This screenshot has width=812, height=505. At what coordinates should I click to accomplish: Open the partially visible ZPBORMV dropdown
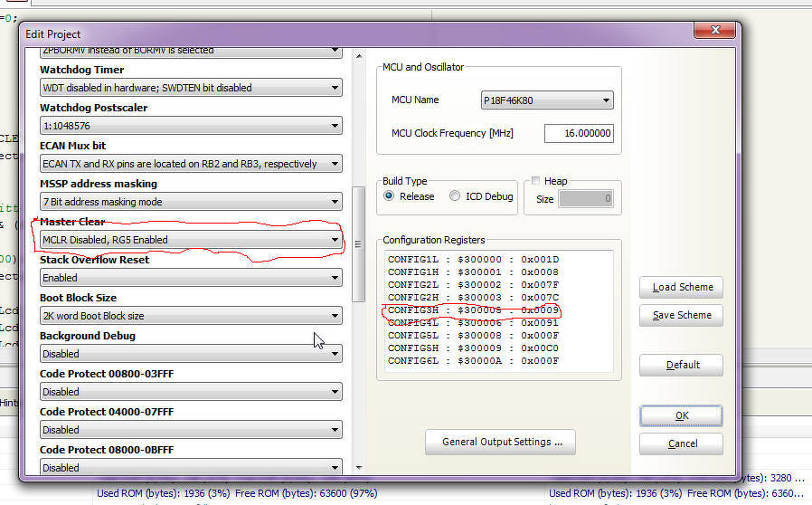191,52
